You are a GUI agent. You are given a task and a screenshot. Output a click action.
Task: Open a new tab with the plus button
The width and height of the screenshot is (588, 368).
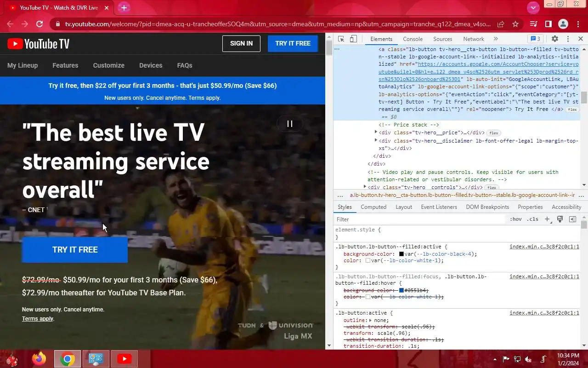[124, 8]
